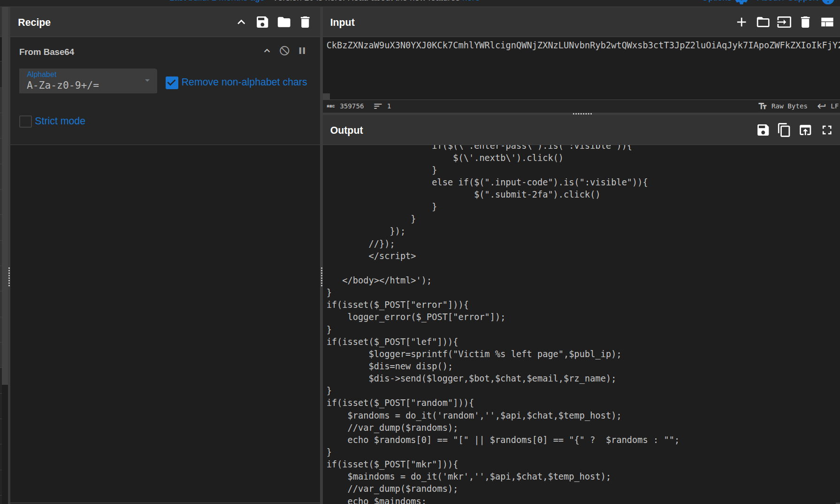The width and height of the screenshot is (840, 504).
Task: Uncheck Remove non-alphabet chars
Action: (x=172, y=82)
